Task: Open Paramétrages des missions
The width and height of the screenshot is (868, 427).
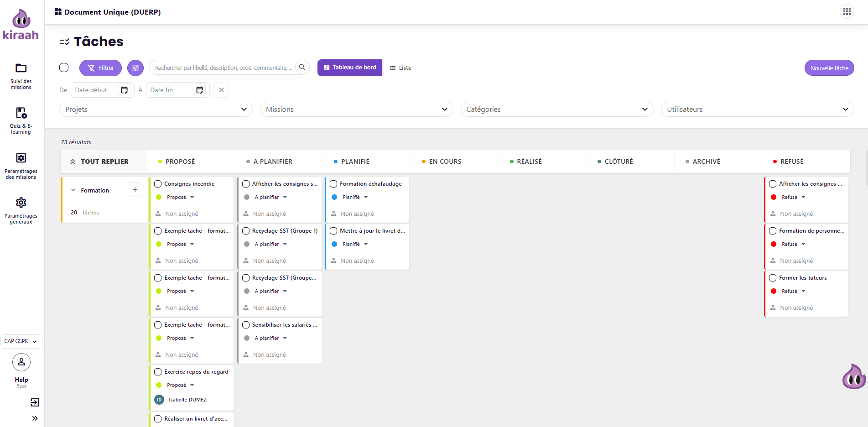Action: pyautogui.click(x=21, y=166)
